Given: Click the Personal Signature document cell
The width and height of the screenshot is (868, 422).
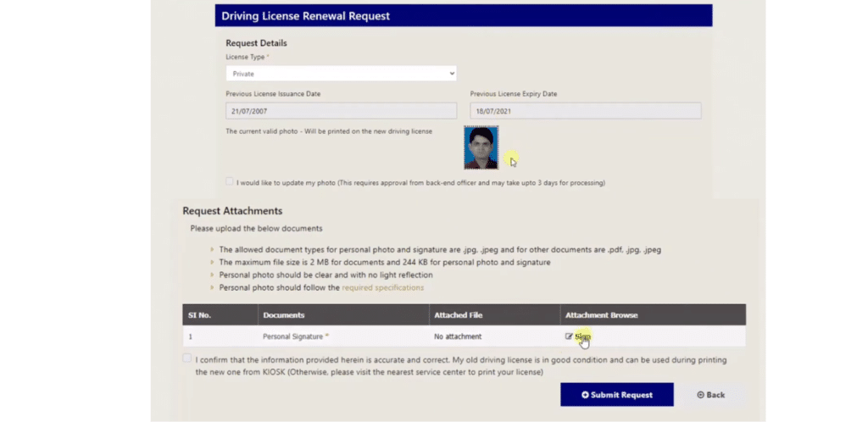Looking at the screenshot, I should [x=343, y=336].
